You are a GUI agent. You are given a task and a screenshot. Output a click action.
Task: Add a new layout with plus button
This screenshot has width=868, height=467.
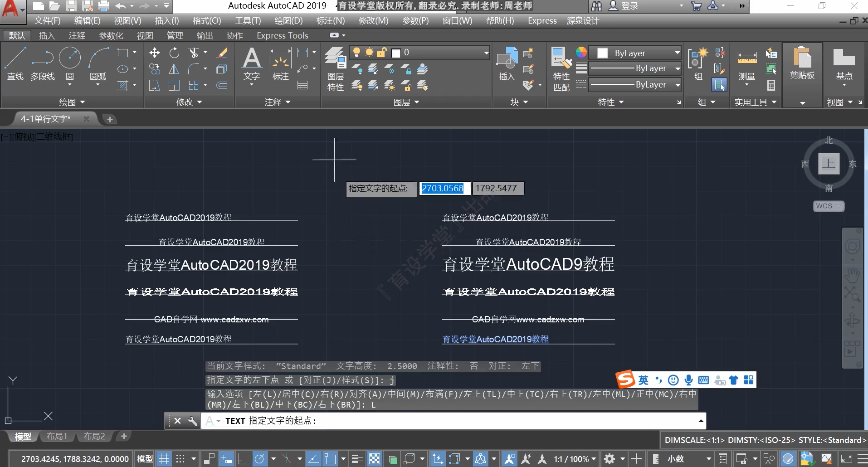tap(123, 436)
